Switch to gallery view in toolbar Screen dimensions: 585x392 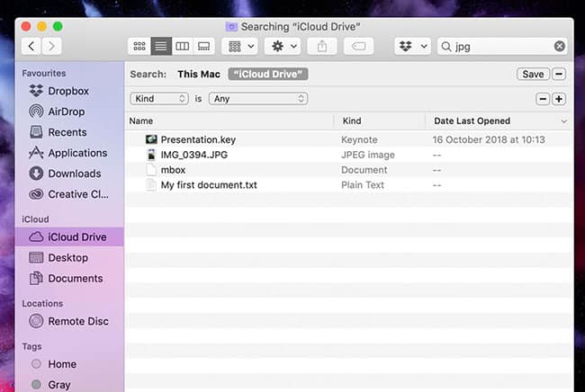point(204,46)
